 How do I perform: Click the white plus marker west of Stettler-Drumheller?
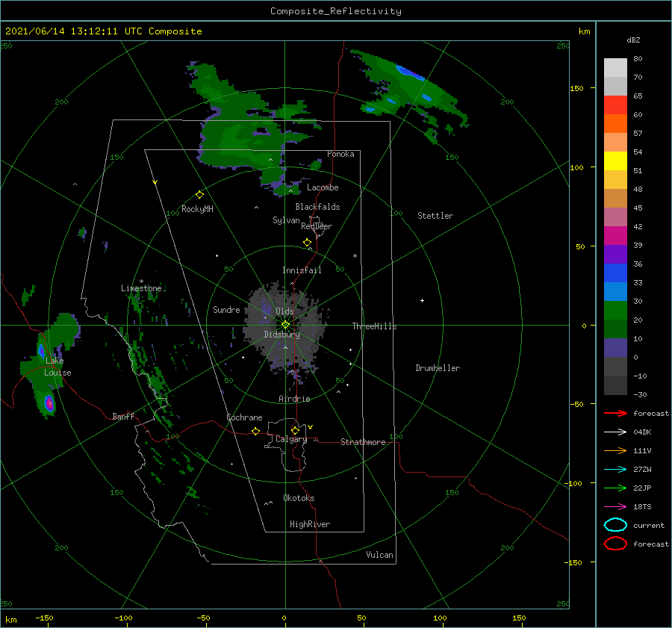pos(422,300)
